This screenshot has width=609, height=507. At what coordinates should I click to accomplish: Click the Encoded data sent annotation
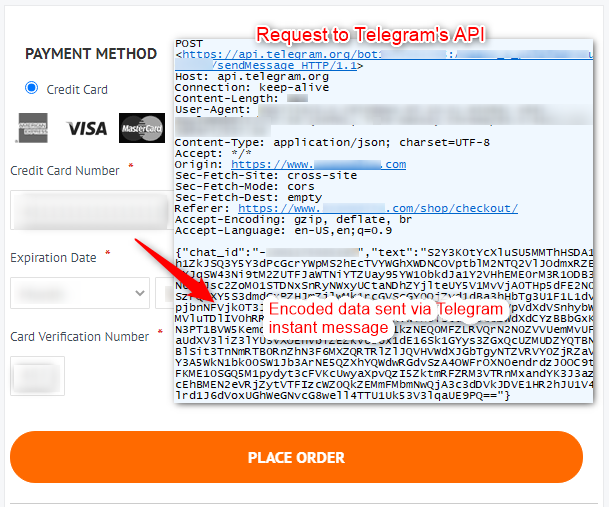click(x=386, y=318)
